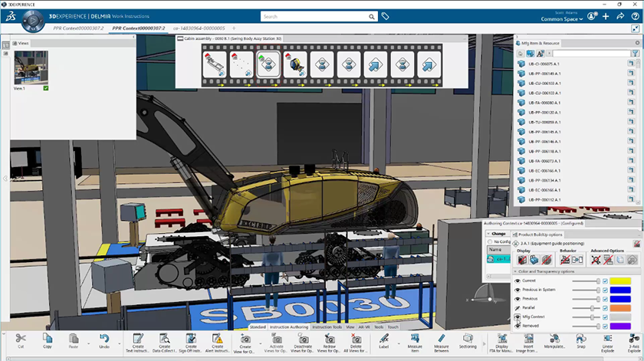Switch to the Standard toolbar tab
The image size is (644, 361).
click(258, 327)
